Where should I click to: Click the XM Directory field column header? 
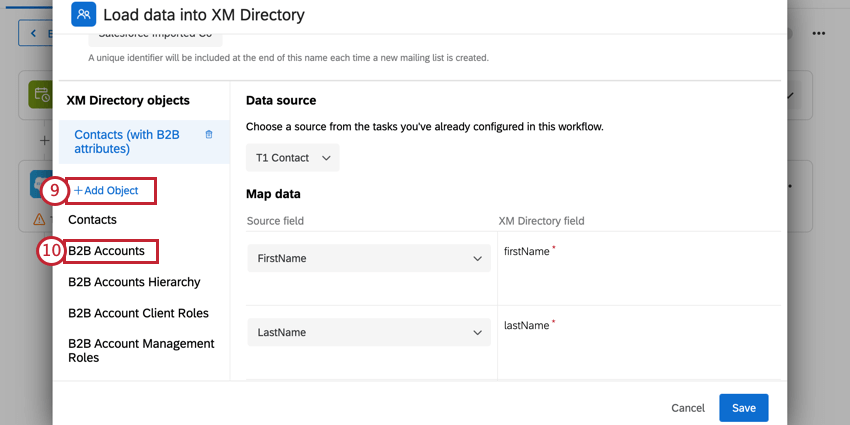click(542, 221)
